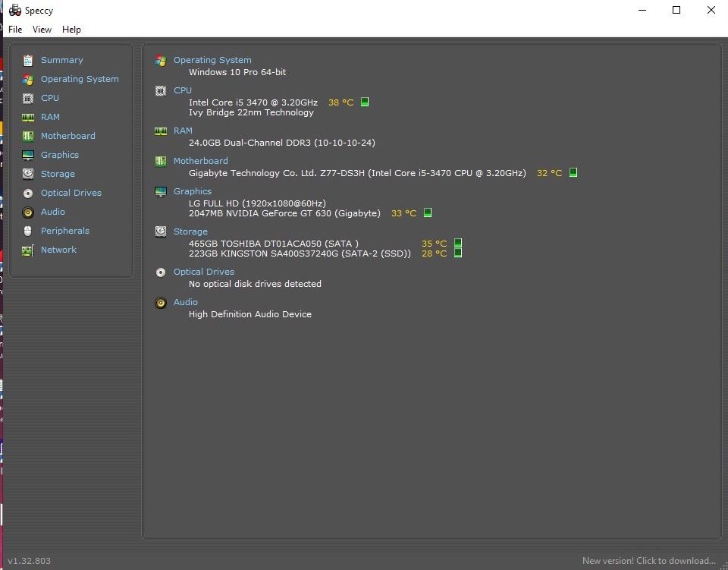The width and height of the screenshot is (728, 570).
Task: Click the Audio speaker icon in sidebar
Action: tap(28, 213)
